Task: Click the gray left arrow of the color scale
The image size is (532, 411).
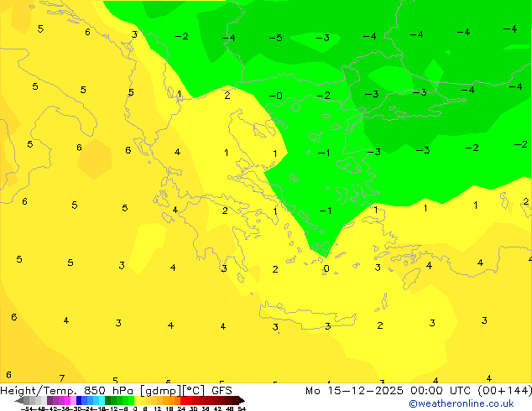Action: click(x=19, y=401)
